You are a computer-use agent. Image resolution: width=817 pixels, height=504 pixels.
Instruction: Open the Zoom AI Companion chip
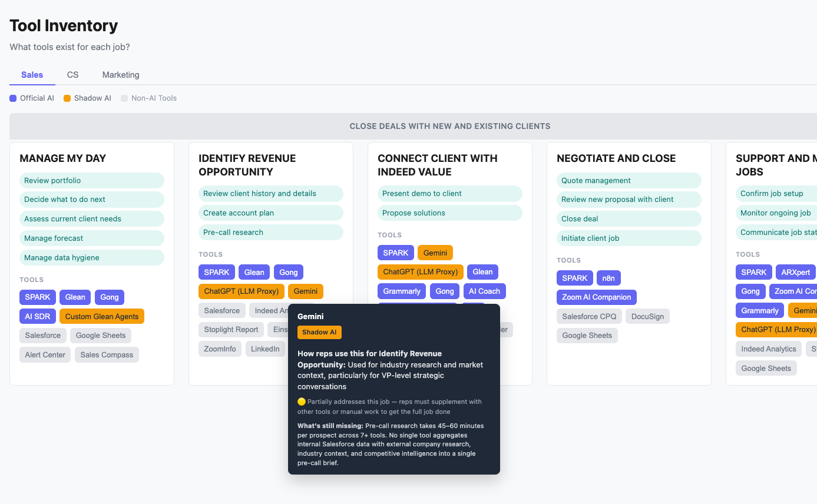click(x=597, y=297)
